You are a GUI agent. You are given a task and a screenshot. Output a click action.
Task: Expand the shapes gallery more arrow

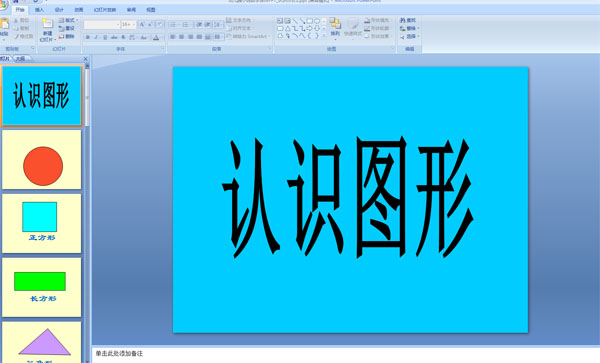tap(324, 36)
